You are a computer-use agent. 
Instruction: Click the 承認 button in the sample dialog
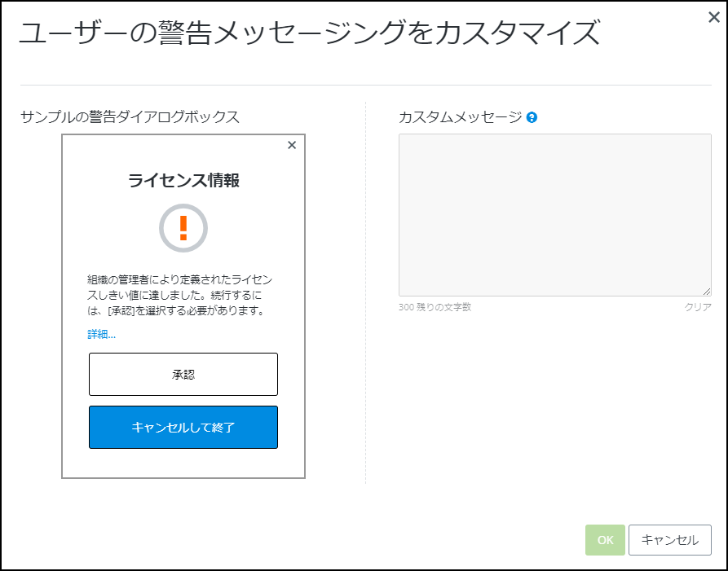pyautogui.click(x=183, y=375)
